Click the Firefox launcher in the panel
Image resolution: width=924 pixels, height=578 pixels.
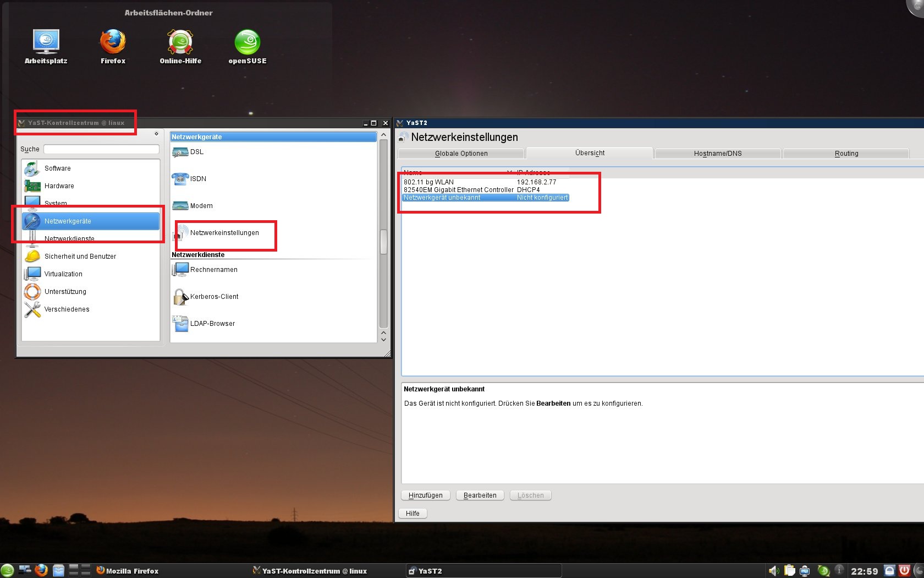tap(41, 570)
